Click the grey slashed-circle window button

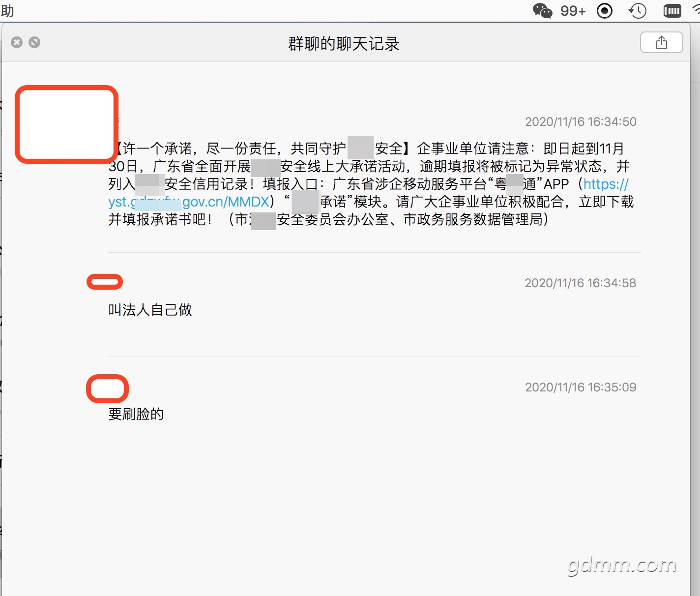pos(34,42)
